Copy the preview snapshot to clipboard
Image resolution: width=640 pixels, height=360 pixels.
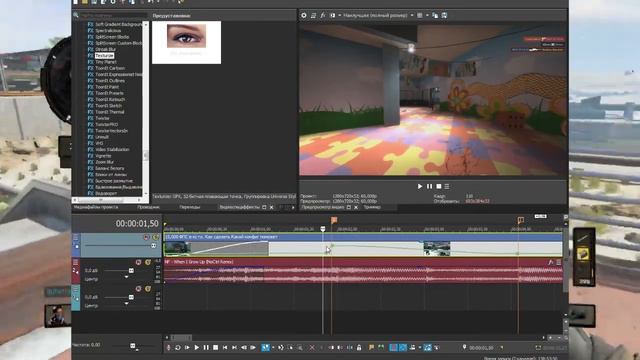click(435, 15)
